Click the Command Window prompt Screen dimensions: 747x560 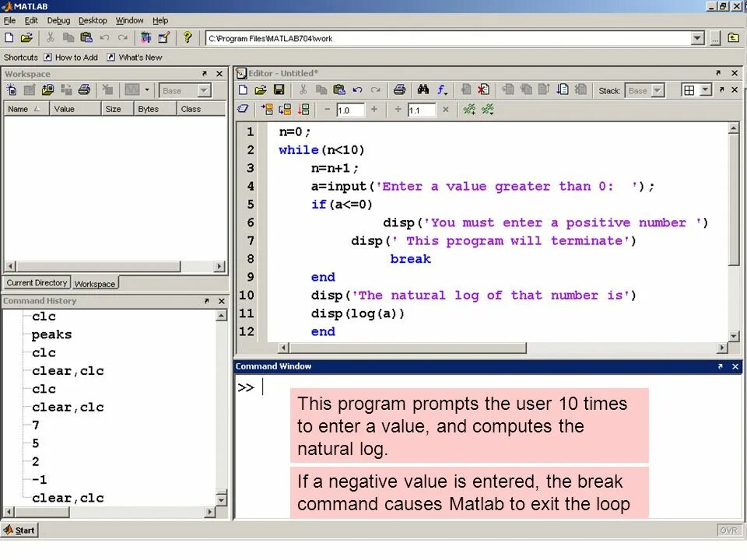coord(246,387)
